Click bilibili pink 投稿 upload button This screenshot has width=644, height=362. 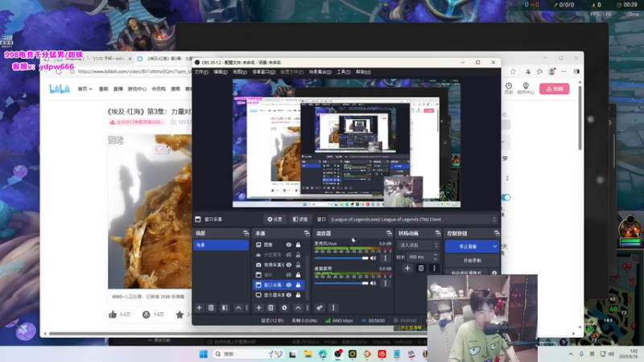click(555, 88)
